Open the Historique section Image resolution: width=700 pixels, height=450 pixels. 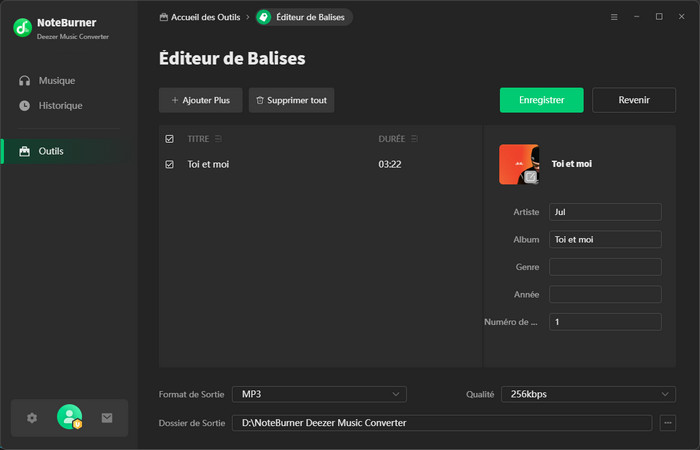coord(50,106)
